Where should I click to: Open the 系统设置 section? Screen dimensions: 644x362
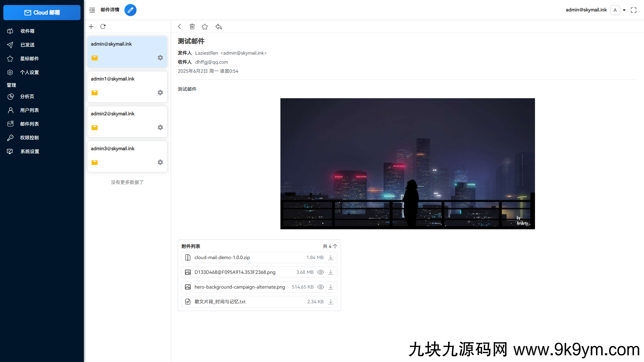coord(30,151)
